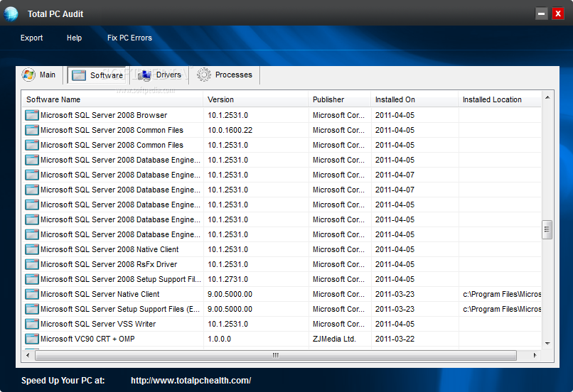Sort by Software Name column header

112,99
